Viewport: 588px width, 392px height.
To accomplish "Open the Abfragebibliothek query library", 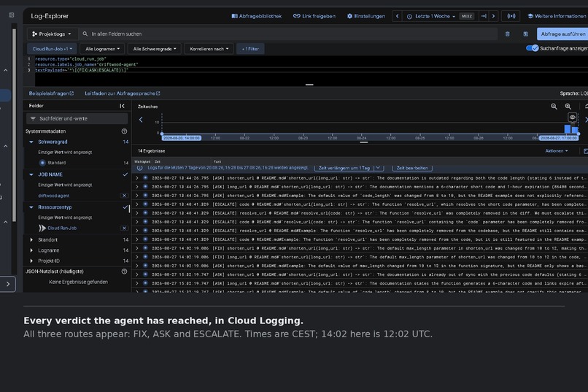I will tap(257, 16).
